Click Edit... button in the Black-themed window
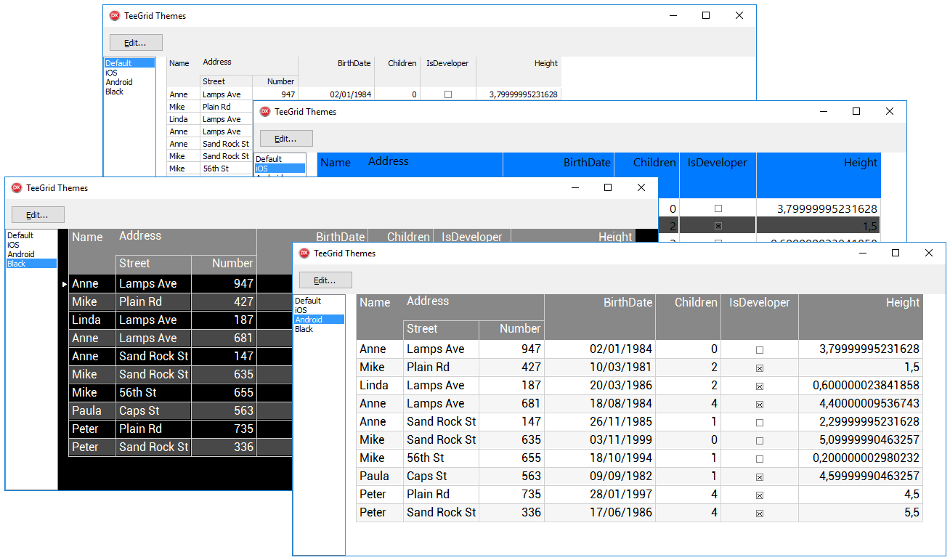The height and width of the screenshot is (560, 950). pyautogui.click(x=38, y=215)
